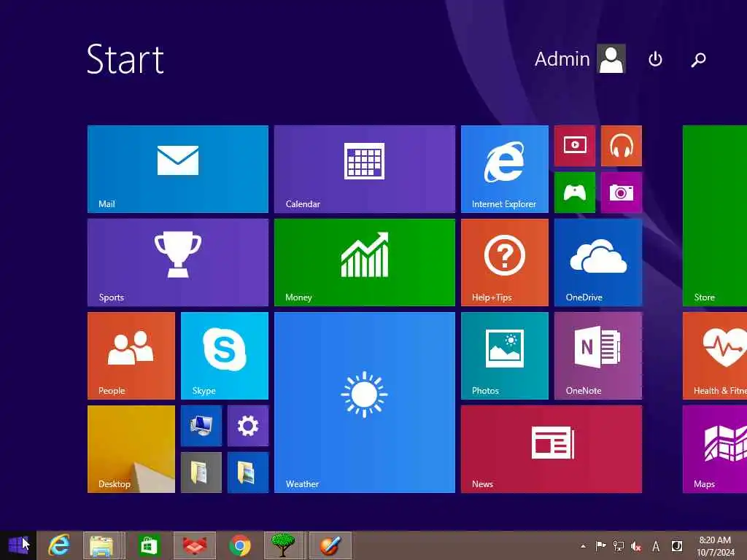Open the Weather tile
The height and width of the screenshot is (560, 747).
tap(365, 402)
